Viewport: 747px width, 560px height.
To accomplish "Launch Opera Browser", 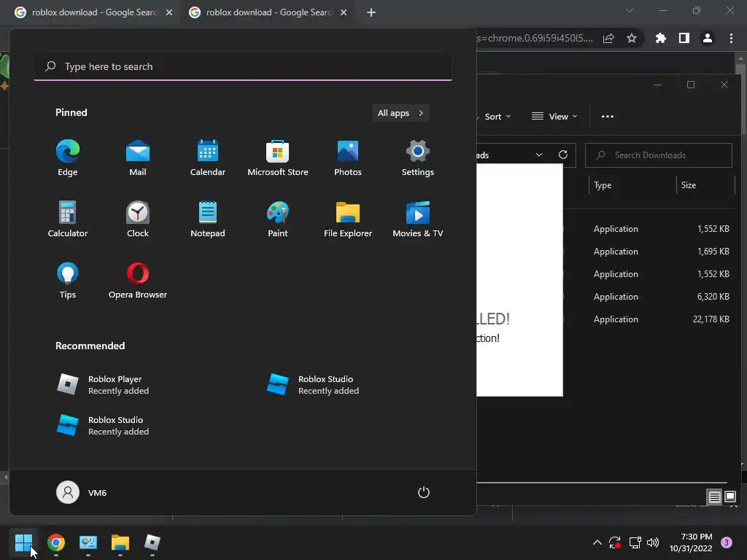I will point(138,281).
